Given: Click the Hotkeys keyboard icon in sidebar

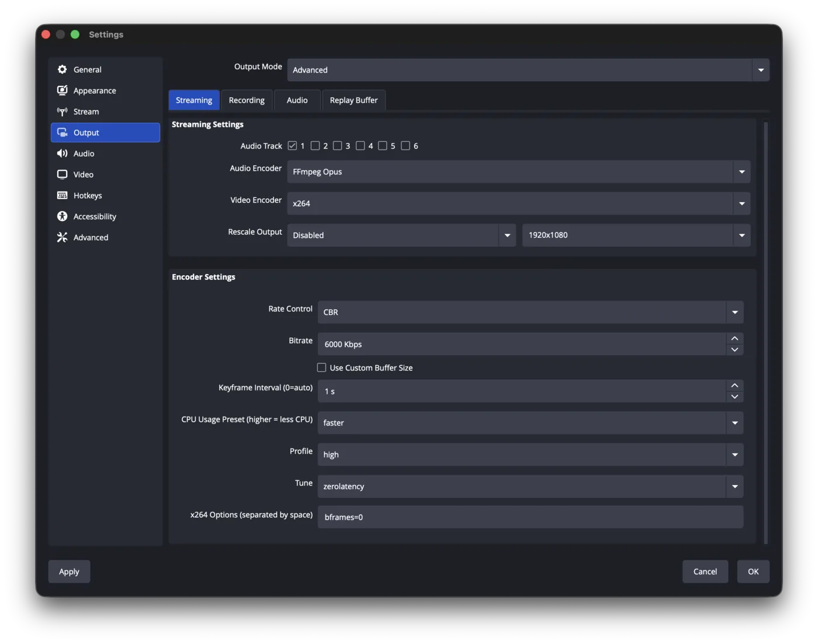Looking at the screenshot, I should point(62,196).
